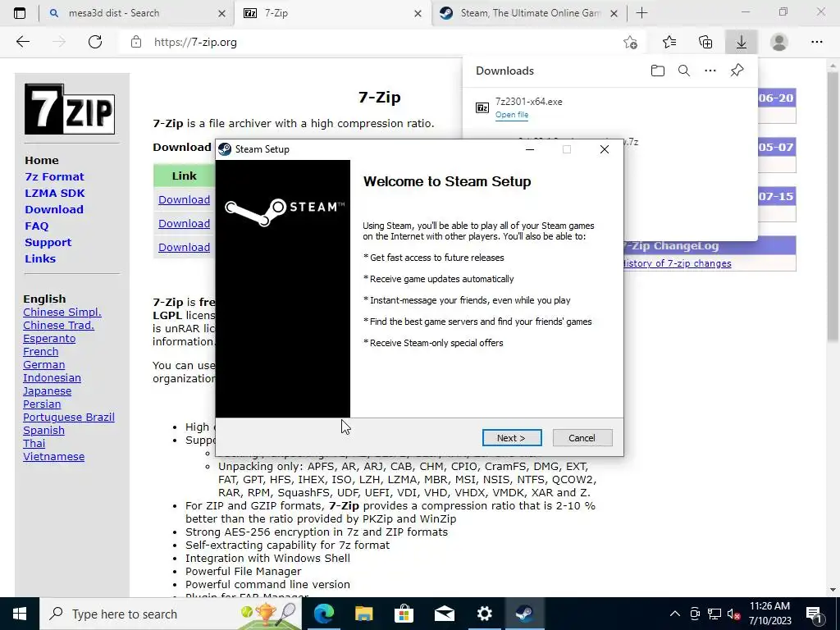The height and width of the screenshot is (630, 840).
Task: Switch site language to Thai
Action: 34,444
